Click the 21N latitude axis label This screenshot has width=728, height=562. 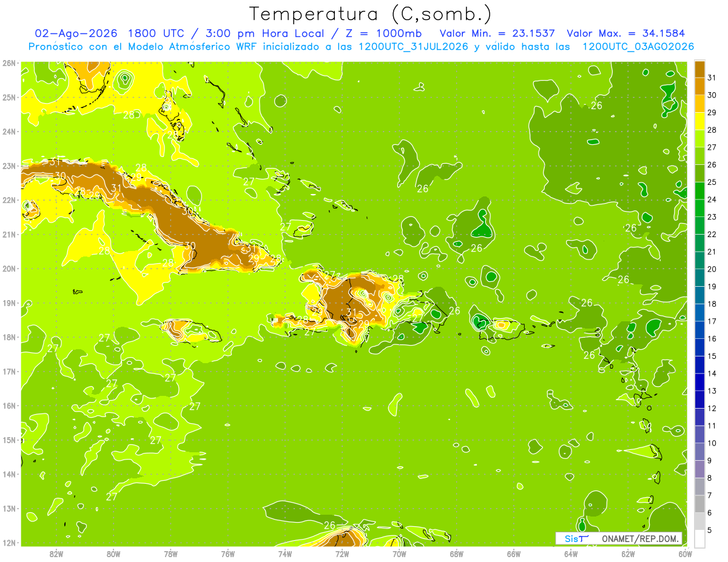click(8, 234)
